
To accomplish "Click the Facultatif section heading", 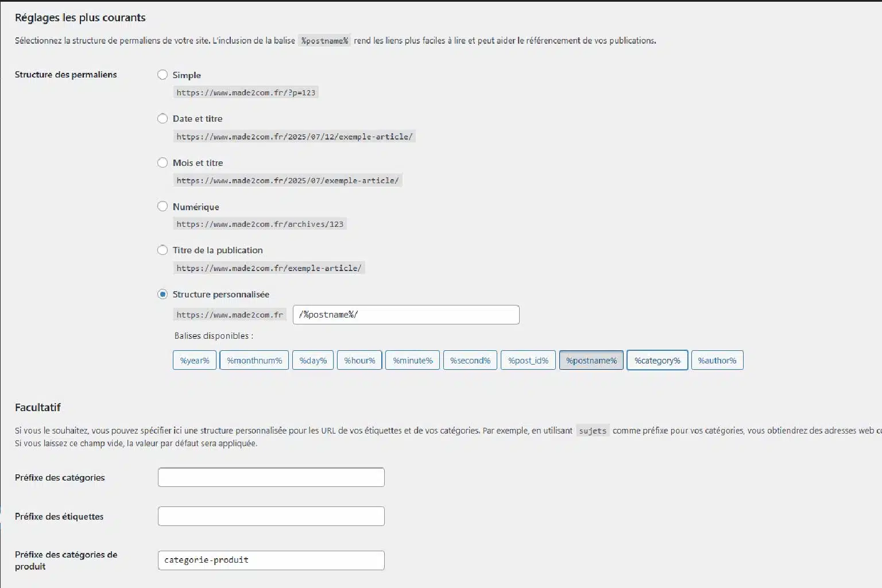I will (x=38, y=407).
